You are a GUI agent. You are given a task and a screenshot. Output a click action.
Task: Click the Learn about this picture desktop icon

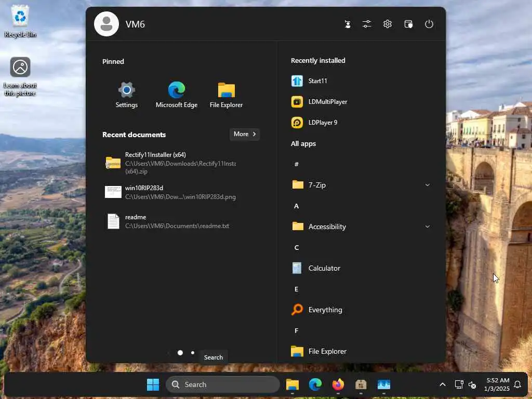[20, 77]
